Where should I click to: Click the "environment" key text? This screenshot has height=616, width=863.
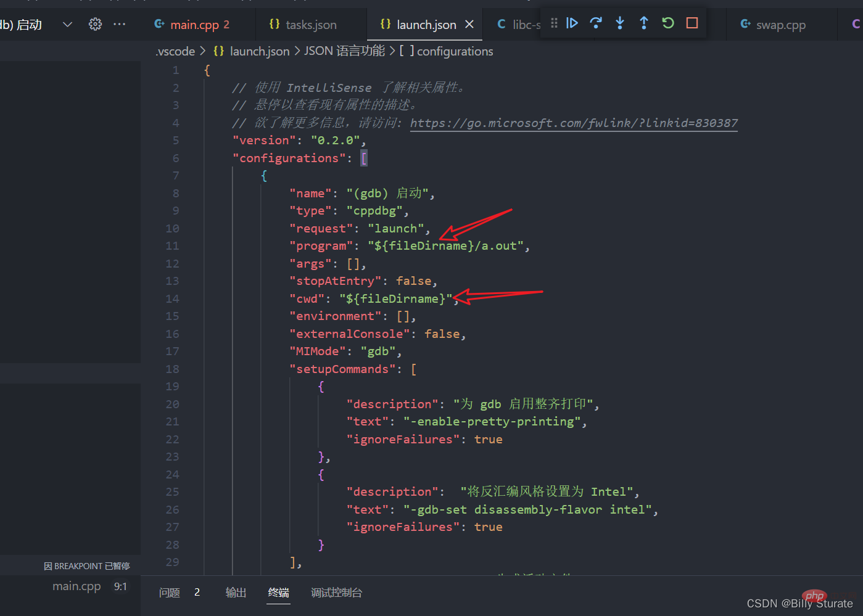(x=336, y=316)
